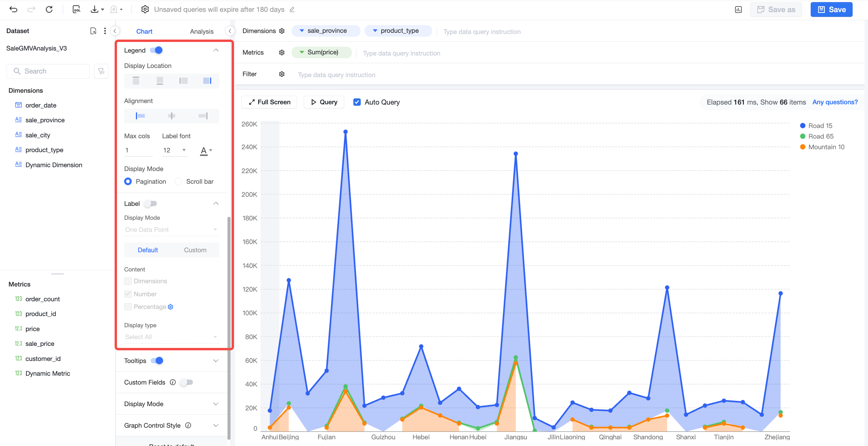This screenshot has height=446, width=868.
Task: Open the label font color picker
Action: point(206,151)
